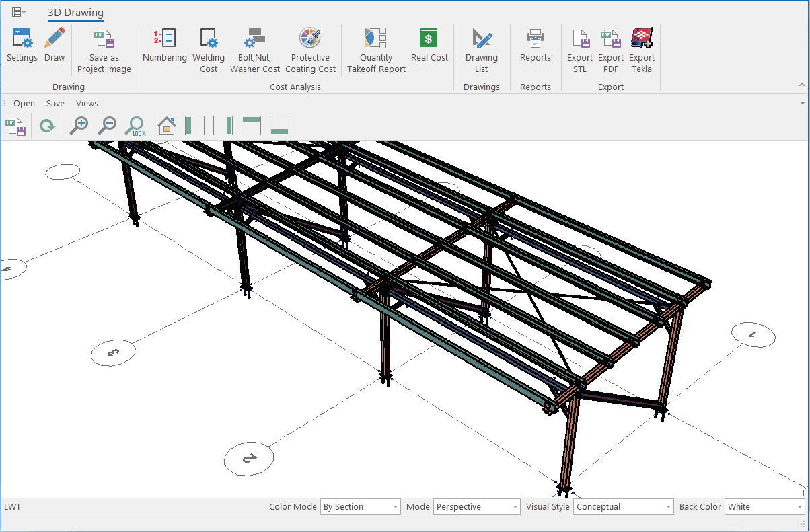Image resolution: width=810 pixels, height=532 pixels.
Task: Collapse the ribbon with the arrow
Action: pyautogui.click(x=801, y=85)
